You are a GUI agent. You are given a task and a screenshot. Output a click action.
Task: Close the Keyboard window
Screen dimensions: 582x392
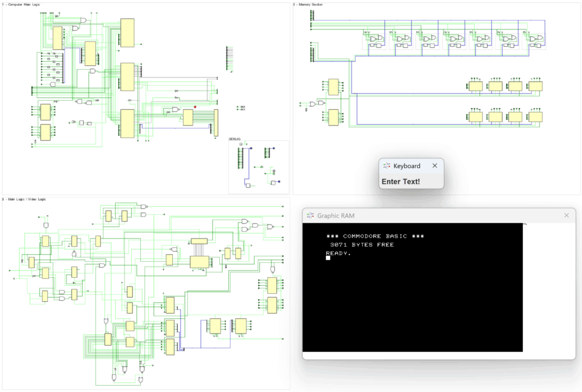pyautogui.click(x=435, y=166)
